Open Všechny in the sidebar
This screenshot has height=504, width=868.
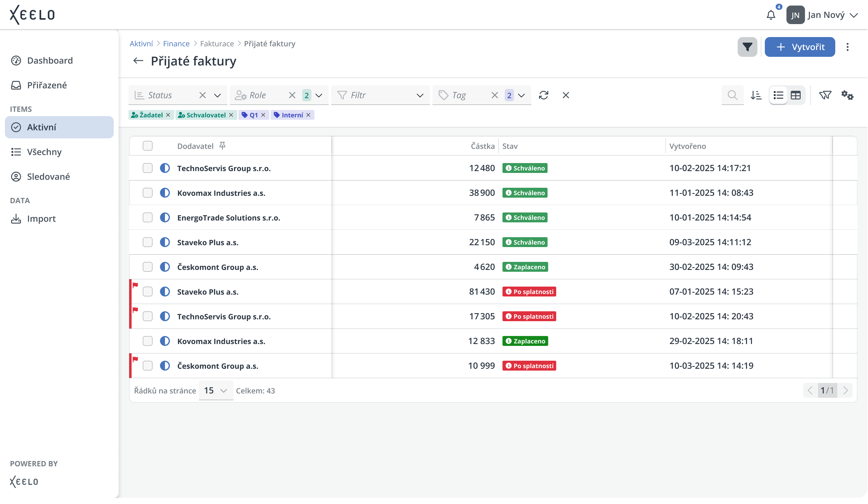coord(44,152)
